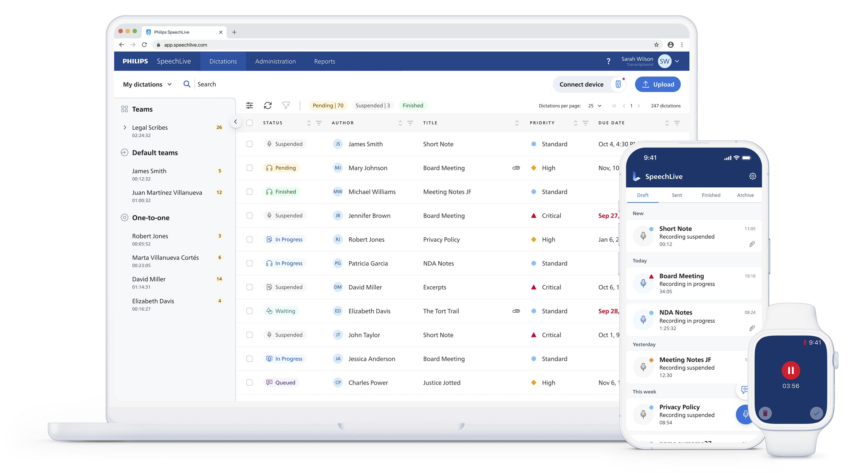Viewport: 868px width, 473px height.
Task: Open the Finished tab on the mobile app
Action: 711,195
